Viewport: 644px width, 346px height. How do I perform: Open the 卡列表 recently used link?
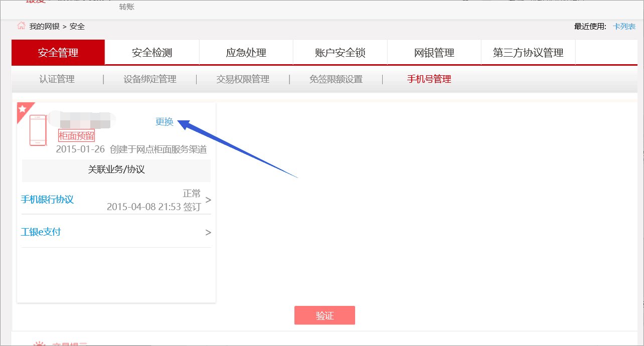tap(623, 27)
